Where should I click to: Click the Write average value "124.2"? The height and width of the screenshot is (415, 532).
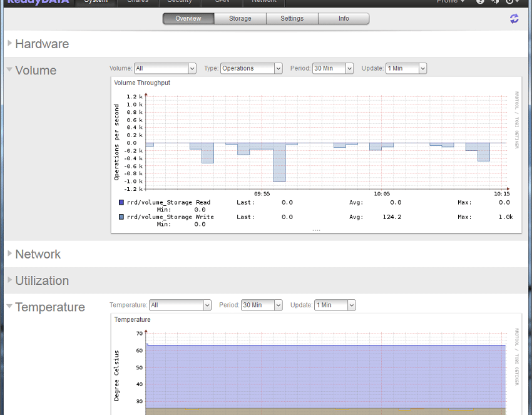click(392, 217)
